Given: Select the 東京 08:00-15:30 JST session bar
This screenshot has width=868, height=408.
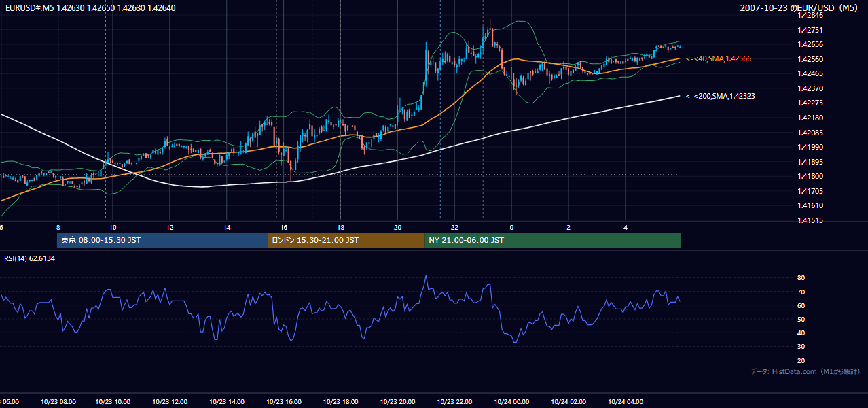Looking at the screenshot, I should click(x=163, y=240).
